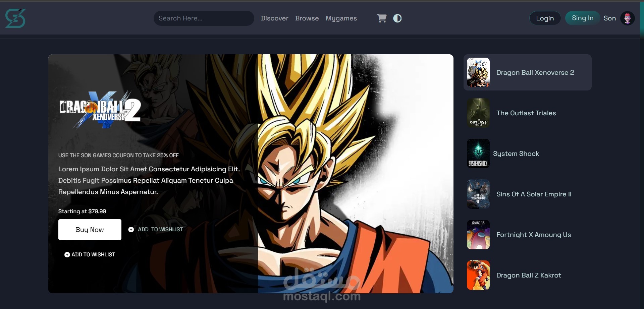Screen dimensions: 644x309
Task: Click the Dragon Ball Xenoverse 2 title in the list
Action: tap(535, 72)
